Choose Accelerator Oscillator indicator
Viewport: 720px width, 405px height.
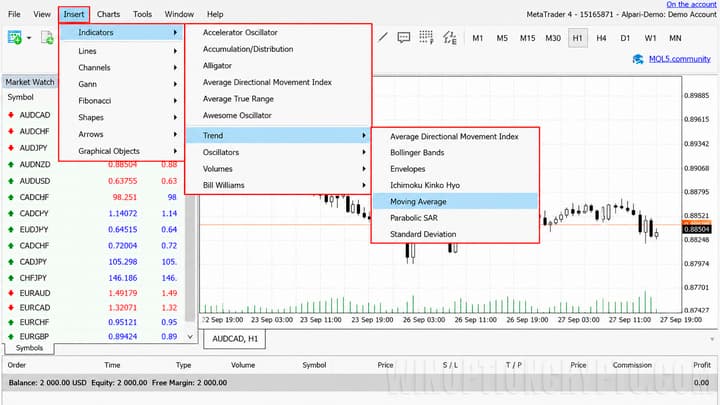(x=278, y=33)
